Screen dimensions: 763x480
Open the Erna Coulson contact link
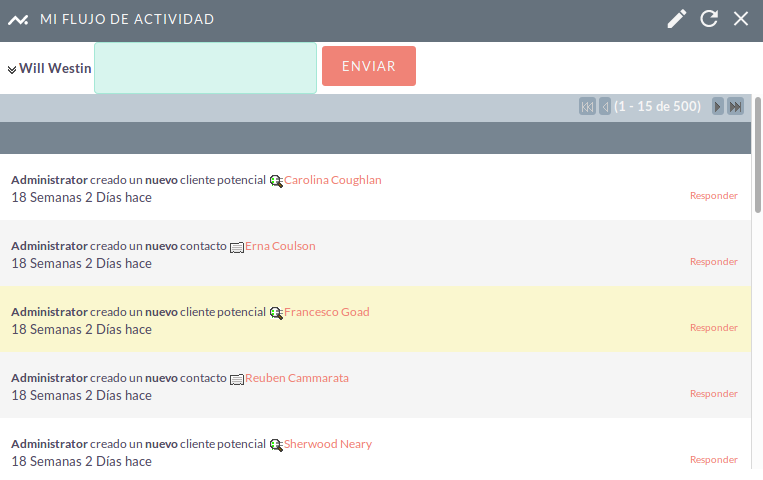280,246
